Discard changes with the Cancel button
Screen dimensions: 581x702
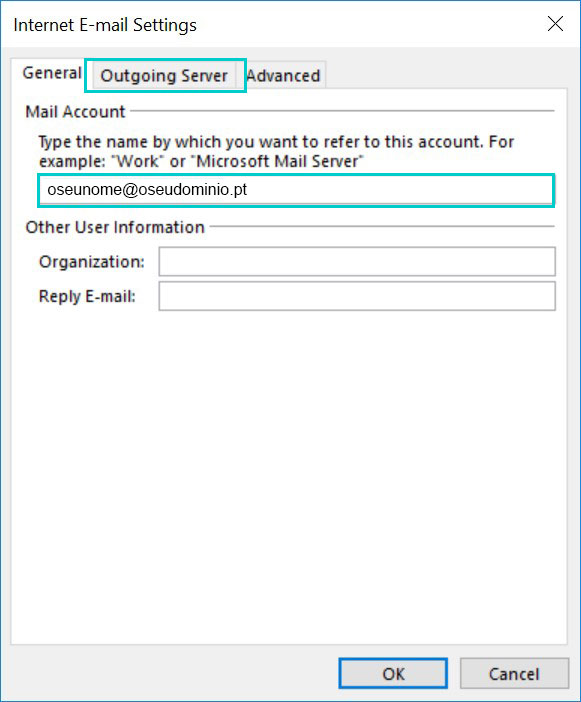click(514, 673)
